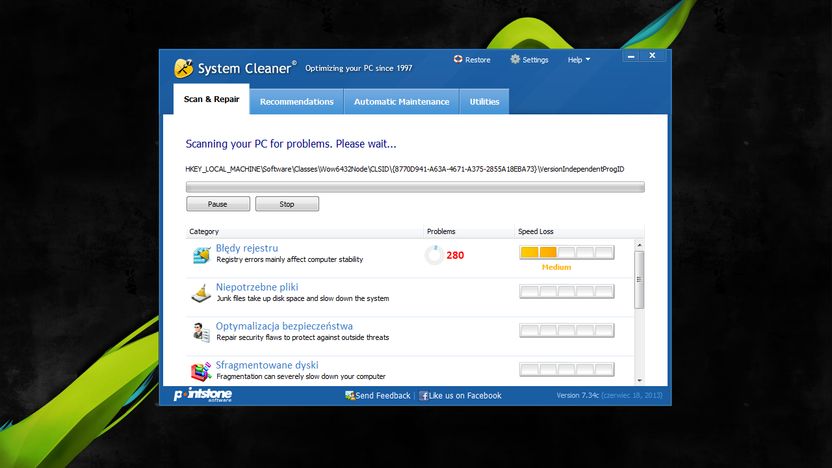Click the Medium speed loss label

pos(556,267)
